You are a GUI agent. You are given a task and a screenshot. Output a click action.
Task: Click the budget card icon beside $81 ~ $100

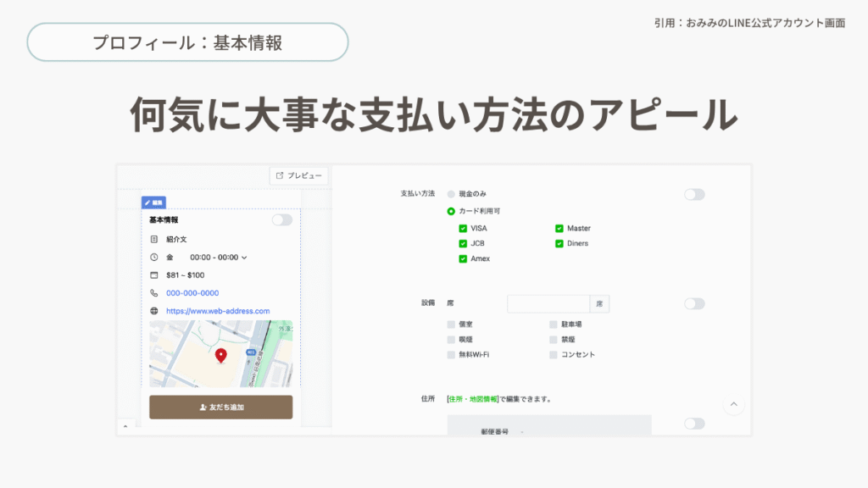pos(154,275)
